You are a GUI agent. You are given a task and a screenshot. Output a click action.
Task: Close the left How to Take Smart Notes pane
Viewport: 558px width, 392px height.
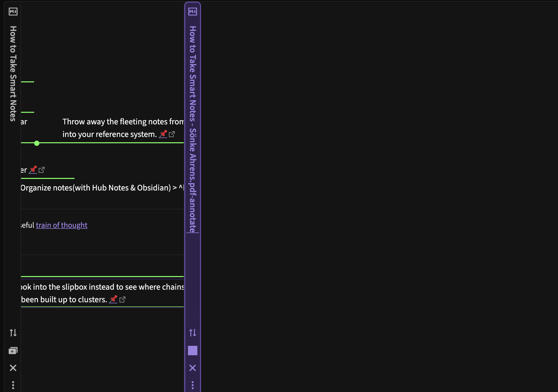click(x=13, y=368)
